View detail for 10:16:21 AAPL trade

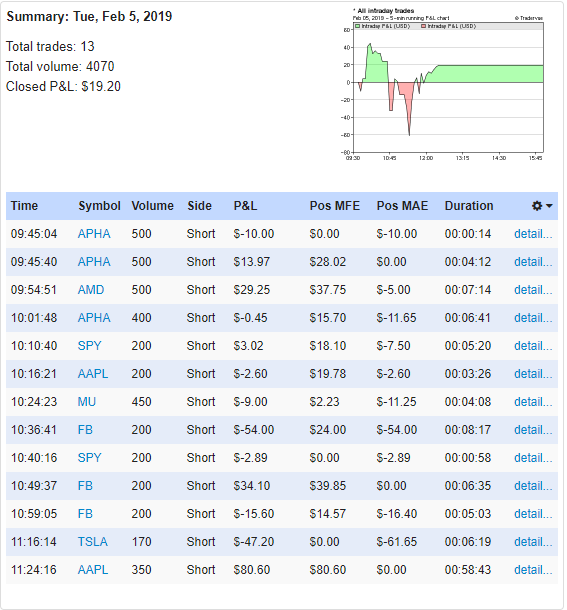533,374
